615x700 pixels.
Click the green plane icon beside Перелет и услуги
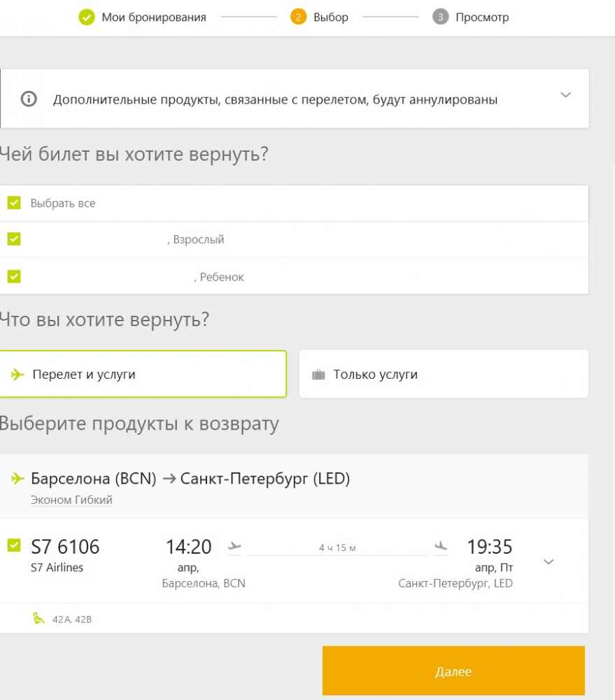pos(17,374)
